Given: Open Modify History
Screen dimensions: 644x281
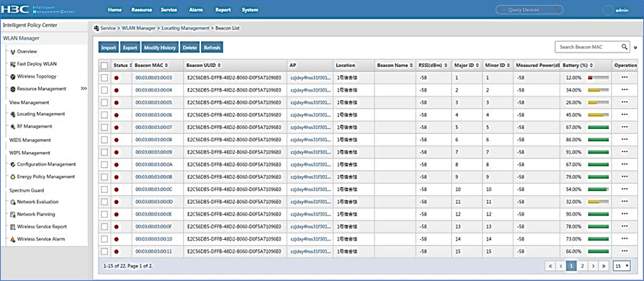Looking at the screenshot, I should click(160, 48).
